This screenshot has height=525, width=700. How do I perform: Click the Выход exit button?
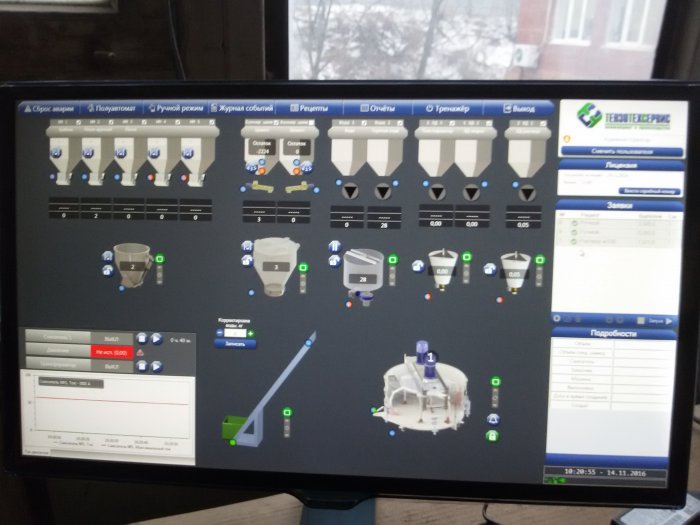(x=519, y=108)
